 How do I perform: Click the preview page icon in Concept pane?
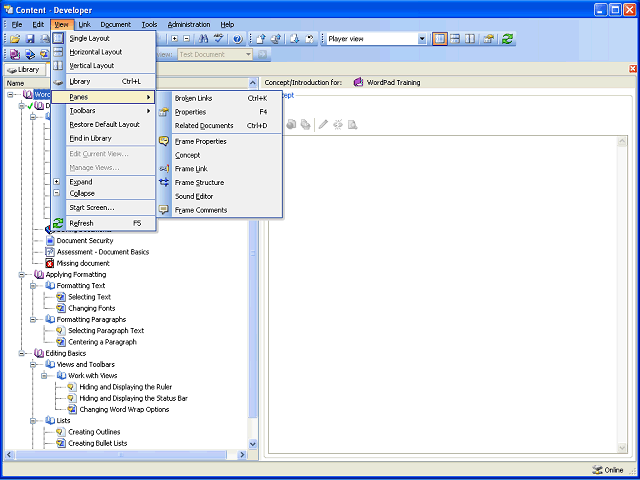click(353, 124)
